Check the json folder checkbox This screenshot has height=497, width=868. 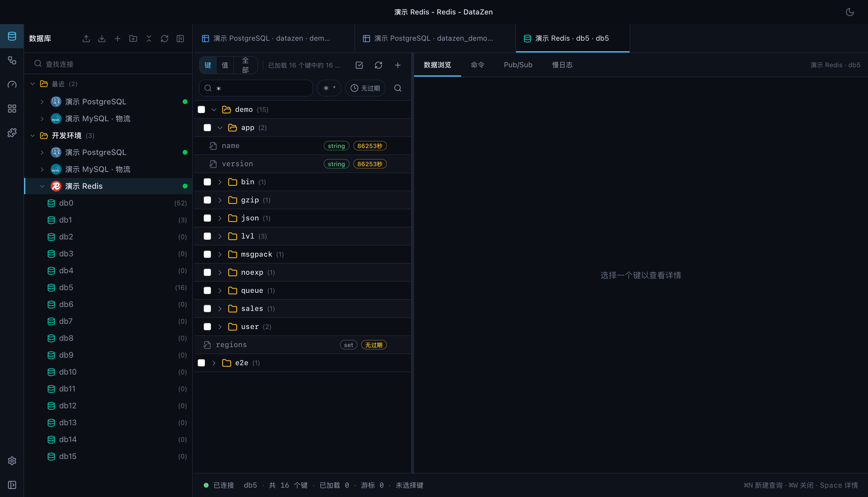point(207,218)
